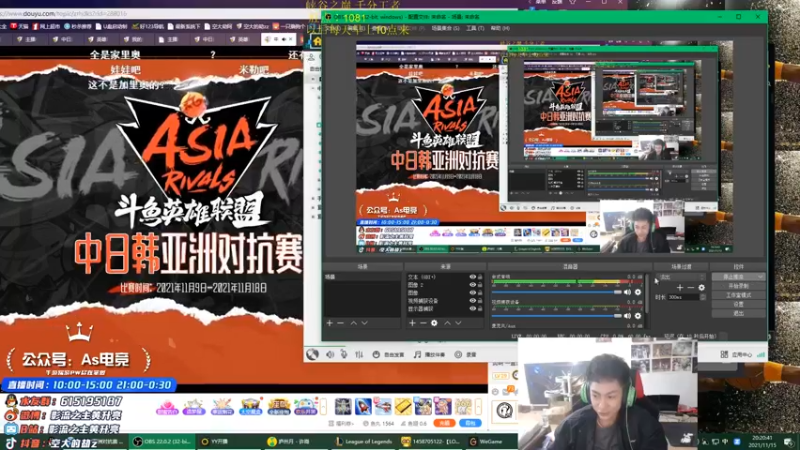Click the 录音 record icon in YY toolbar

pyautogui.click(x=458, y=355)
